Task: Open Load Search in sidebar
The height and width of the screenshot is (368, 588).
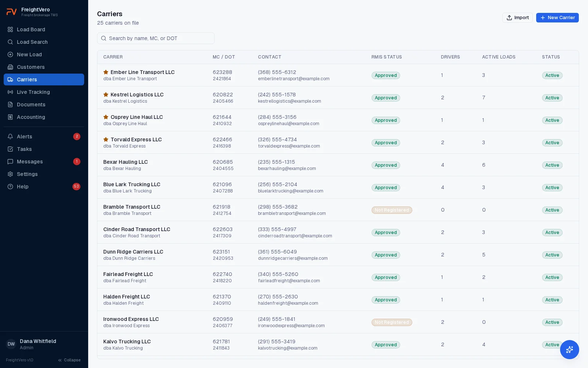Action: (x=44, y=42)
